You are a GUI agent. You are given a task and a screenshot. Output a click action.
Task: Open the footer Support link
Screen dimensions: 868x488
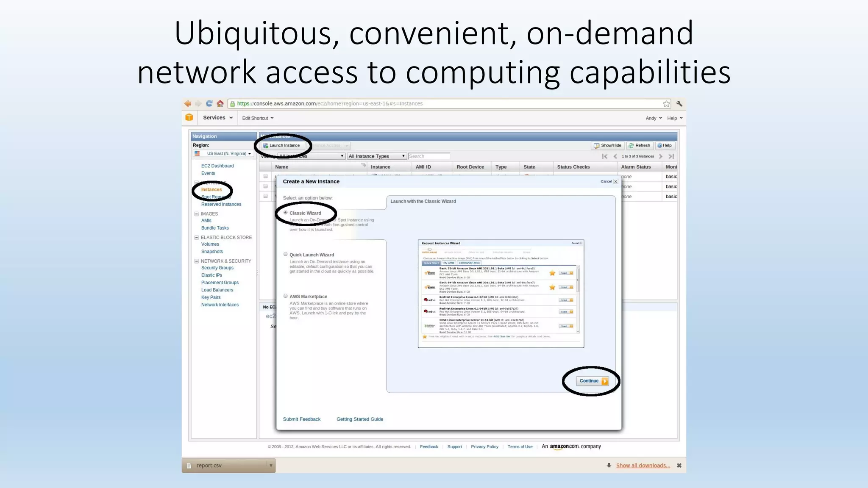point(454,446)
